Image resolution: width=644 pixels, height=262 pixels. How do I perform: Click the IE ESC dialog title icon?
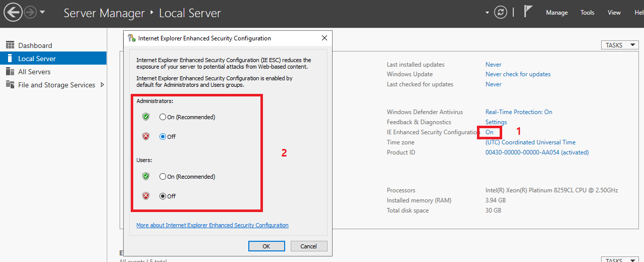(132, 38)
